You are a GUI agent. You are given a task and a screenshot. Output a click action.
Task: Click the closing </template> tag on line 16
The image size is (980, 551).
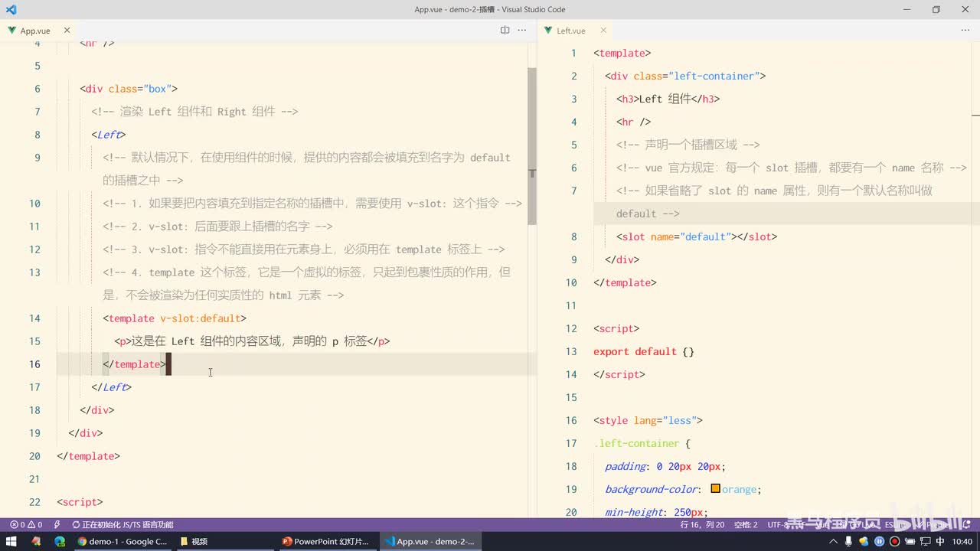[x=135, y=364]
